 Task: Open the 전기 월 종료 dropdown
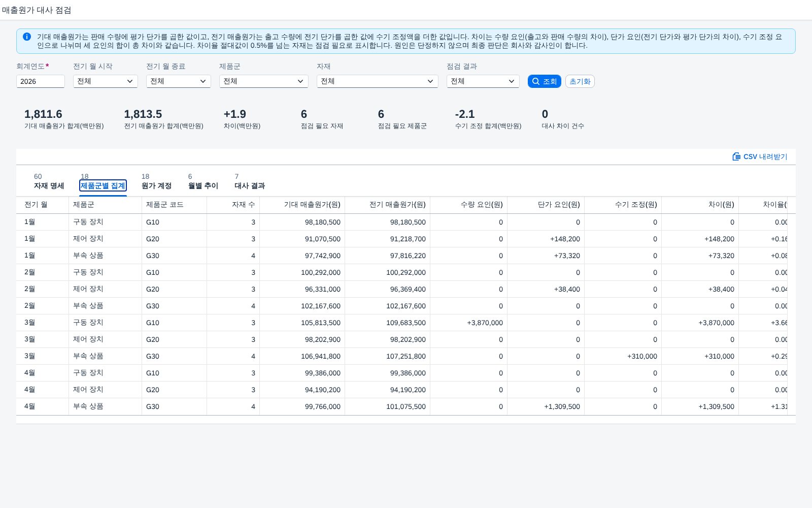pos(179,81)
